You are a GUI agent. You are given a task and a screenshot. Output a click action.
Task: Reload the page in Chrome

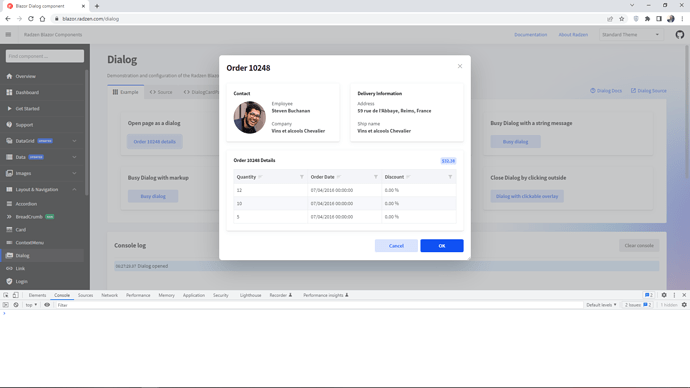coord(31,19)
